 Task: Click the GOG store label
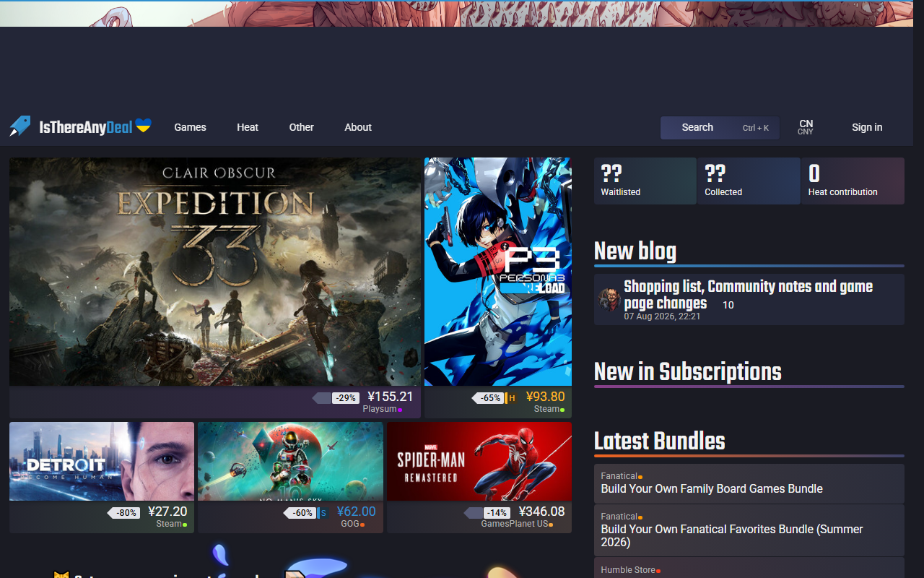pyautogui.click(x=350, y=524)
